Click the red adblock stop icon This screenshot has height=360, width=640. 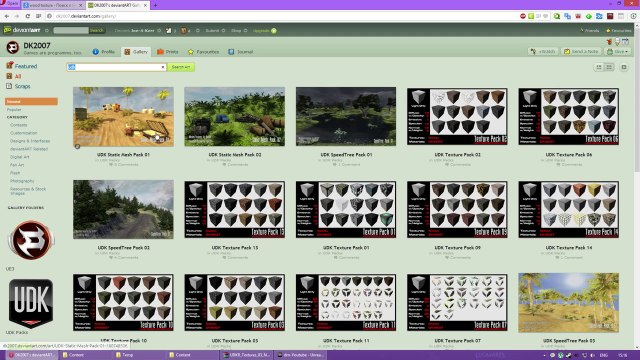pos(523,16)
